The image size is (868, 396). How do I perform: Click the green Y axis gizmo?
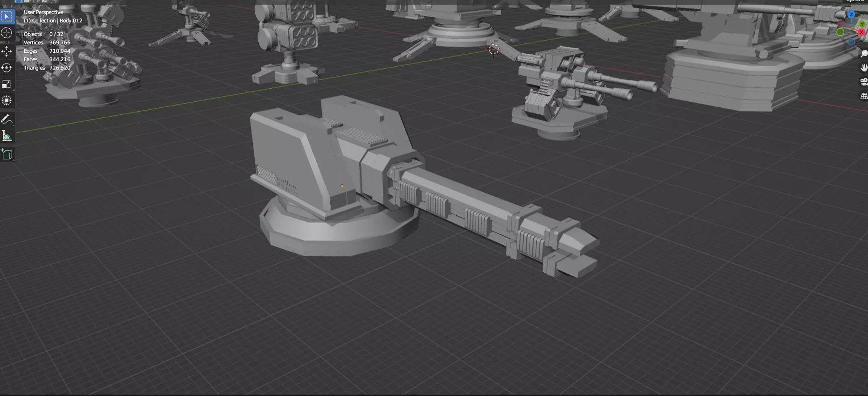[x=862, y=24]
